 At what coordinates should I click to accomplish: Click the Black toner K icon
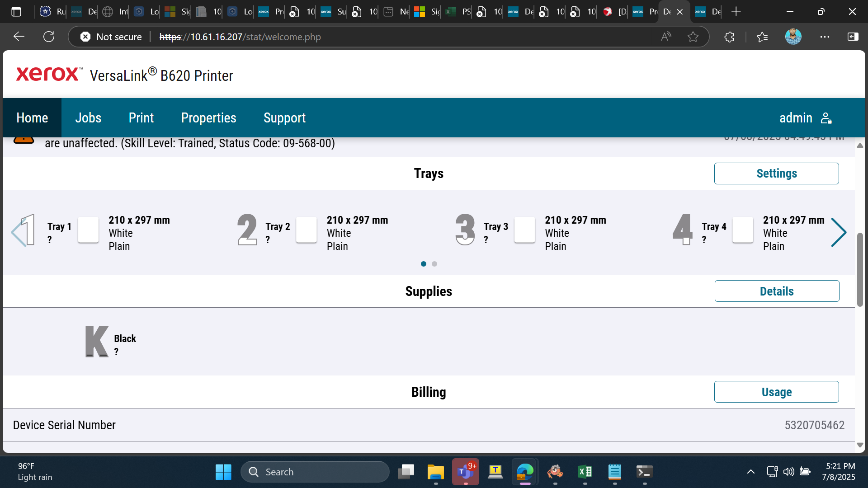97,342
